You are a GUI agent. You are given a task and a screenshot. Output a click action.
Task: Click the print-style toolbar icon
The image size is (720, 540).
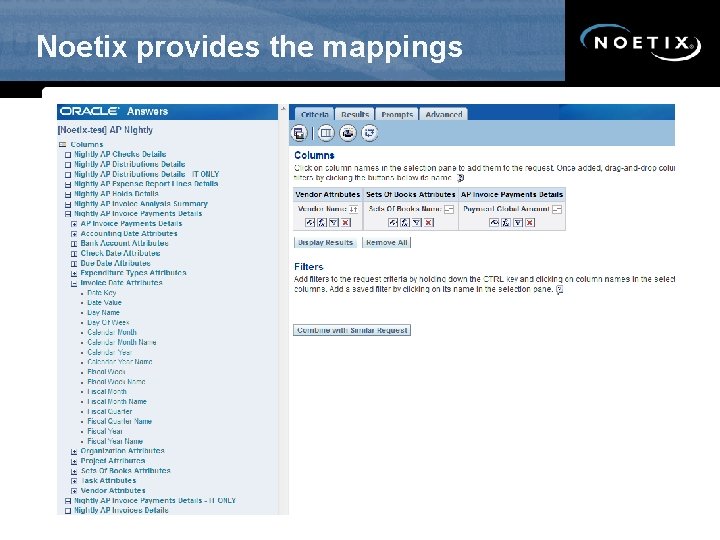point(348,133)
